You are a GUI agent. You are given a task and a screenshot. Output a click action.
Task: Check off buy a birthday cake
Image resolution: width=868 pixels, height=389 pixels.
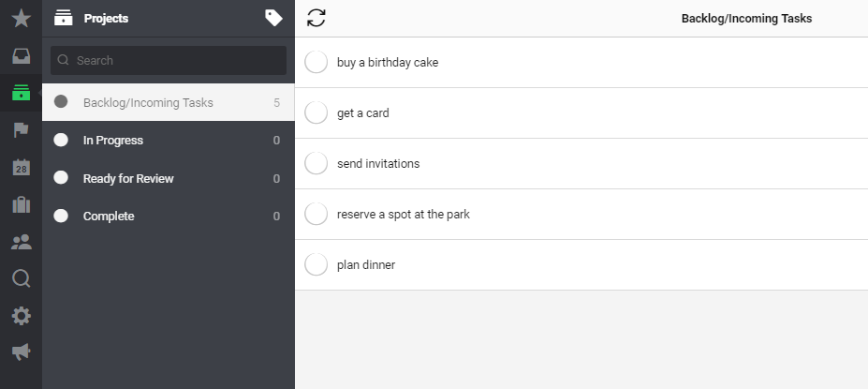[x=316, y=62]
